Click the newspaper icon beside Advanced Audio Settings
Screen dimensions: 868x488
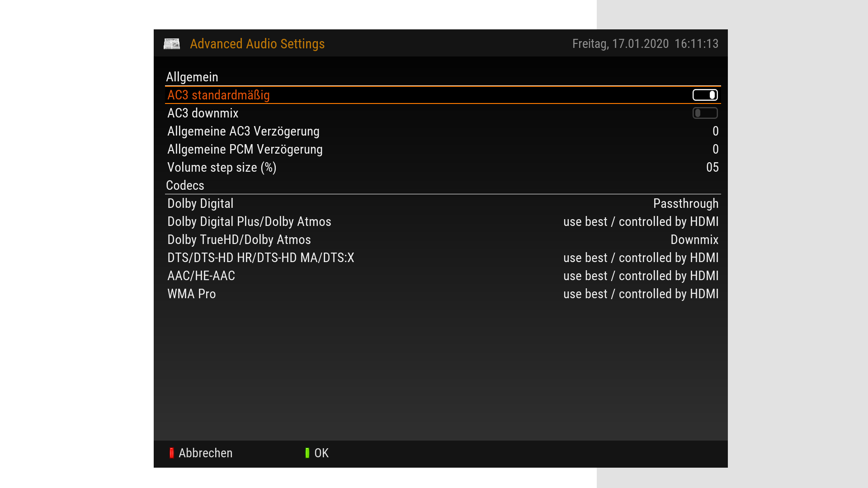(x=171, y=44)
